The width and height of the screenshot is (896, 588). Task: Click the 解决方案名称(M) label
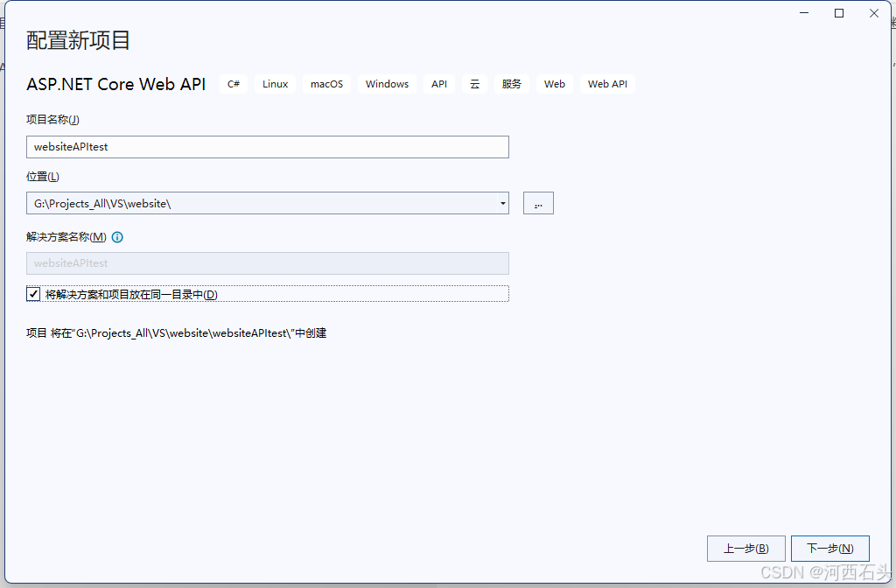click(x=66, y=237)
